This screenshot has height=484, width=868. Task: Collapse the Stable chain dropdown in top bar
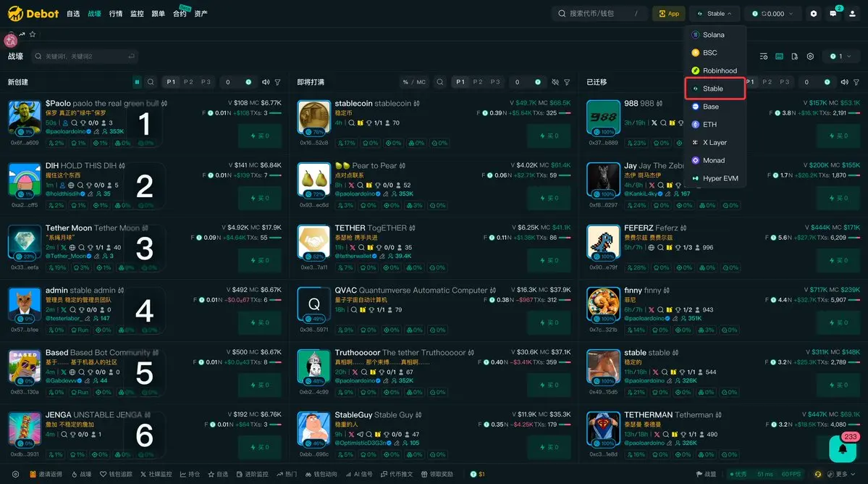tap(715, 13)
